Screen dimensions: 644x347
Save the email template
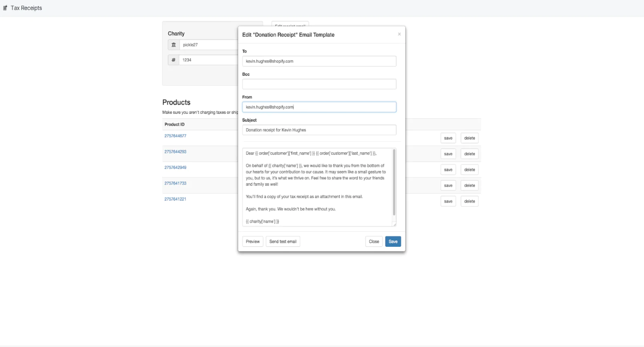click(x=393, y=242)
